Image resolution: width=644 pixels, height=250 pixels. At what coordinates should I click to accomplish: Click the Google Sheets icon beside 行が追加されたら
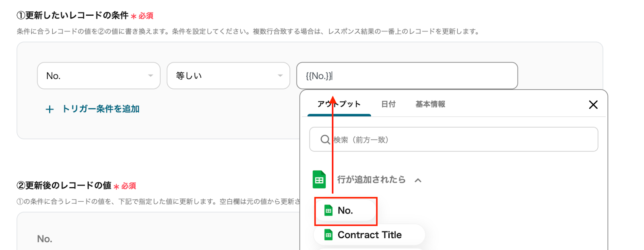coord(319,180)
